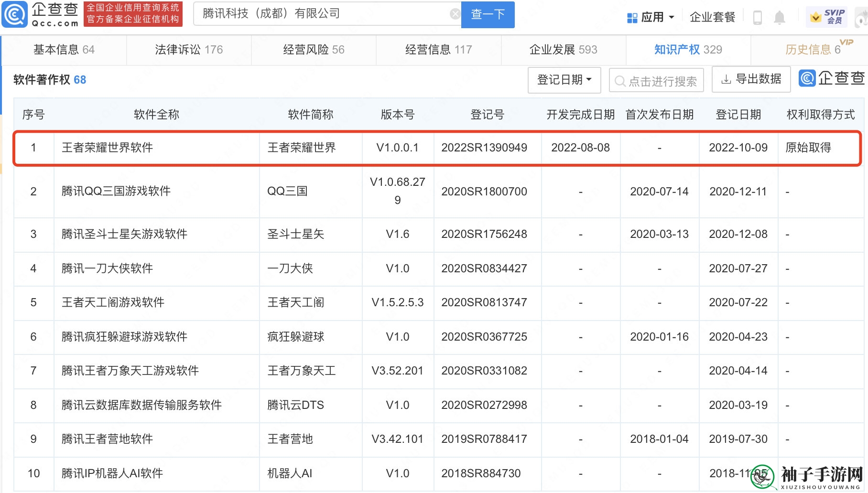The image size is (868, 493).
Task: Click development date 2022-08-08
Action: point(580,148)
